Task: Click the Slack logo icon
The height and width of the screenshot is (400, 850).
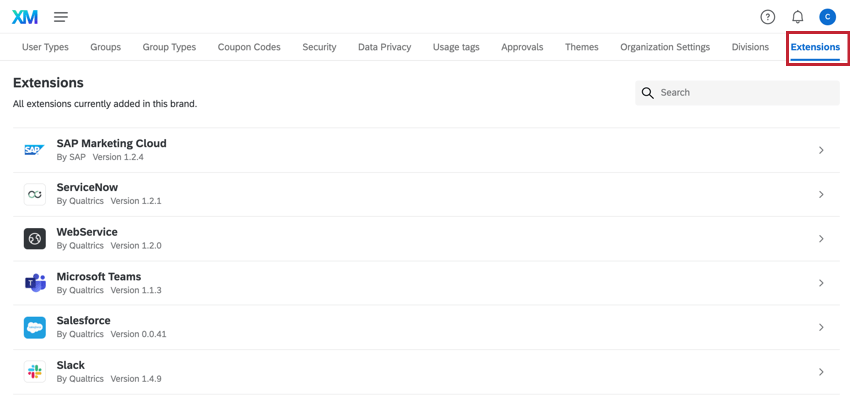Action: click(35, 372)
